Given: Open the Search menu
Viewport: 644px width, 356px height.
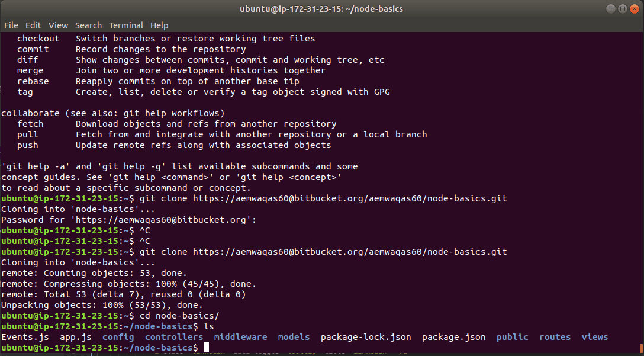Looking at the screenshot, I should pyautogui.click(x=88, y=25).
